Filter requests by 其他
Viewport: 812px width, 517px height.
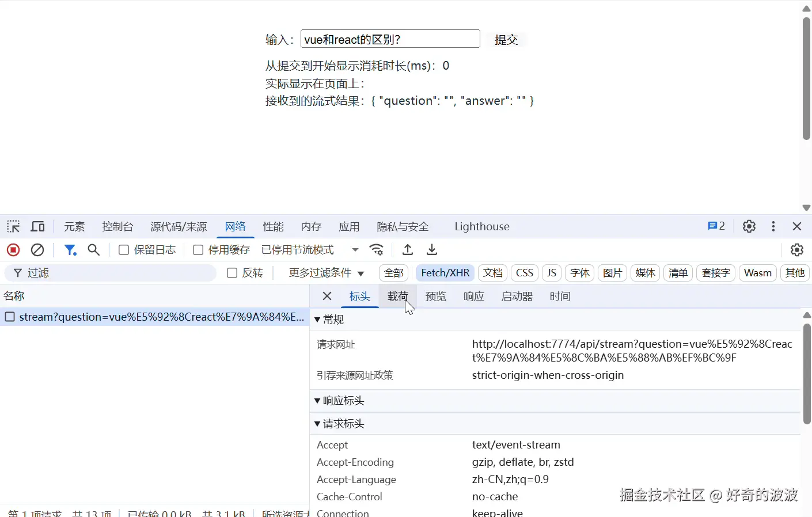pyautogui.click(x=795, y=273)
